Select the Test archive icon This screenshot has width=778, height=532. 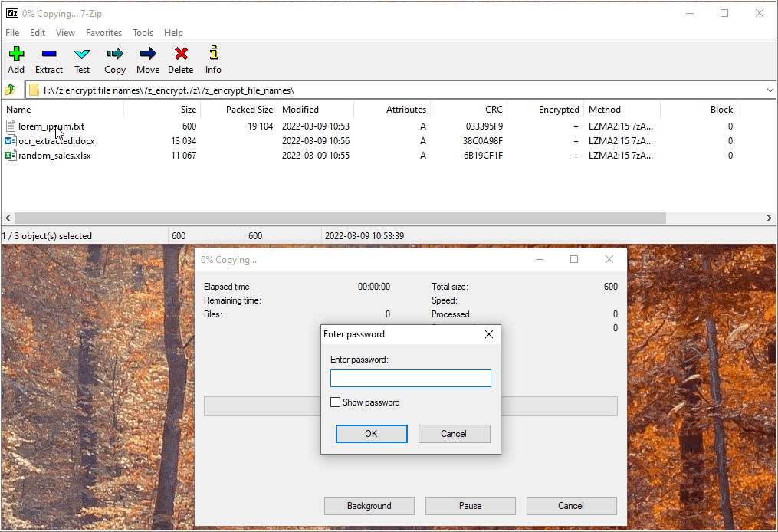tap(82, 54)
